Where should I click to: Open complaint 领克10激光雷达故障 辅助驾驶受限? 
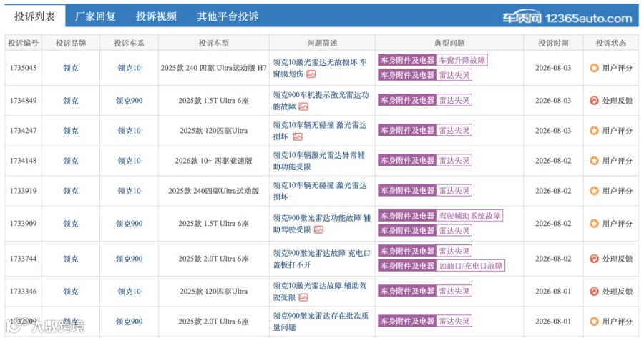pos(320,292)
